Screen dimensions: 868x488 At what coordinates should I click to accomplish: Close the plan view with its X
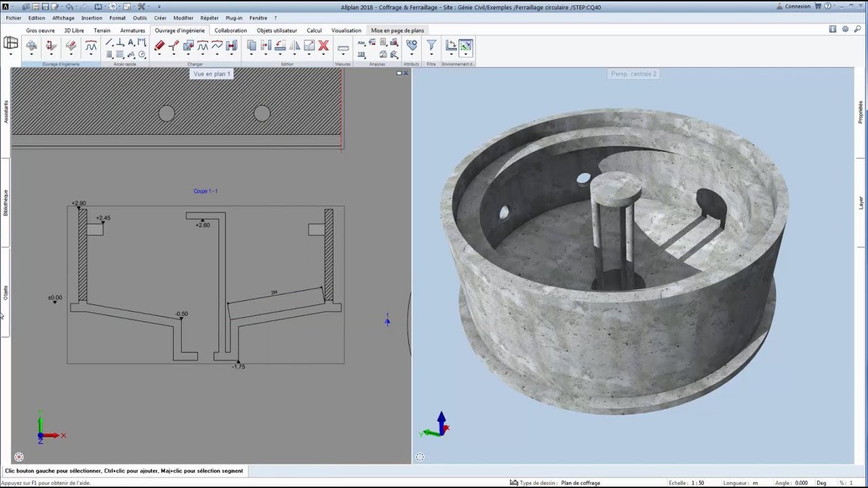(406, 73)
